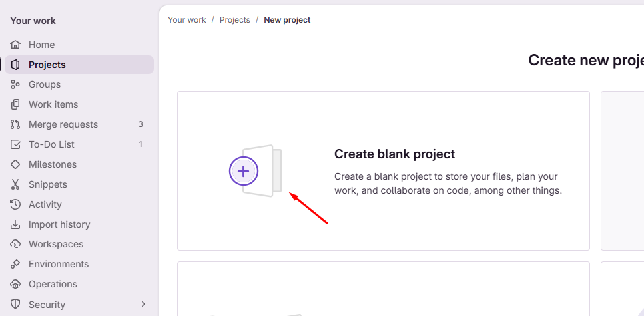Click the purple plus blank project illustration
Image resolution: width=644 pixels, height=316 pixels.
coord(255,171)
